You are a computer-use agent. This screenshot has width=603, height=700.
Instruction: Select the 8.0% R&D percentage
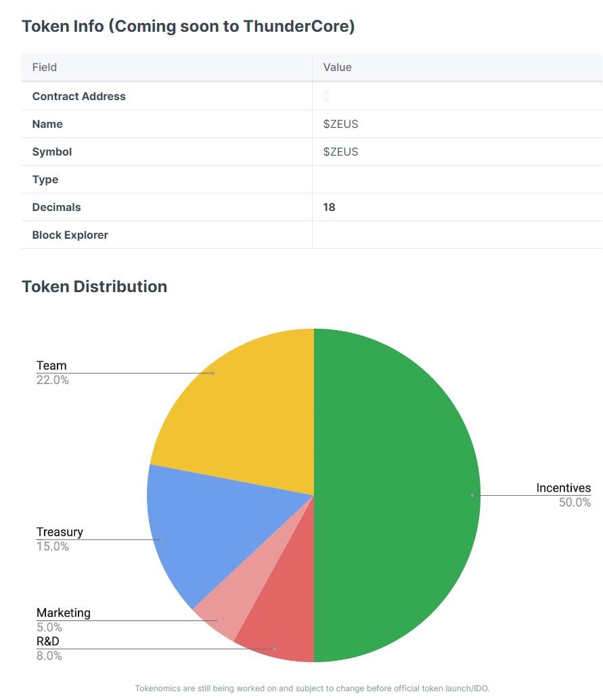(x=49, y=656)
